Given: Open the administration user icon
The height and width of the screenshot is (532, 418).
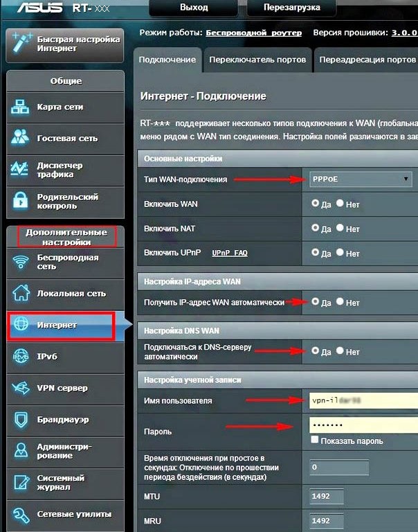Looking at the screenshot, I should pyautogui.click(x=21, y=451).
